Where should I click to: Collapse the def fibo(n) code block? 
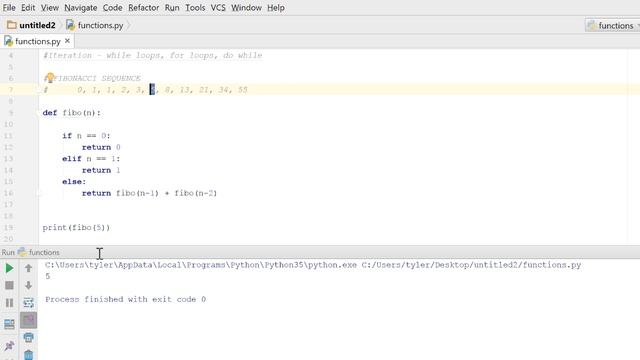40,113
